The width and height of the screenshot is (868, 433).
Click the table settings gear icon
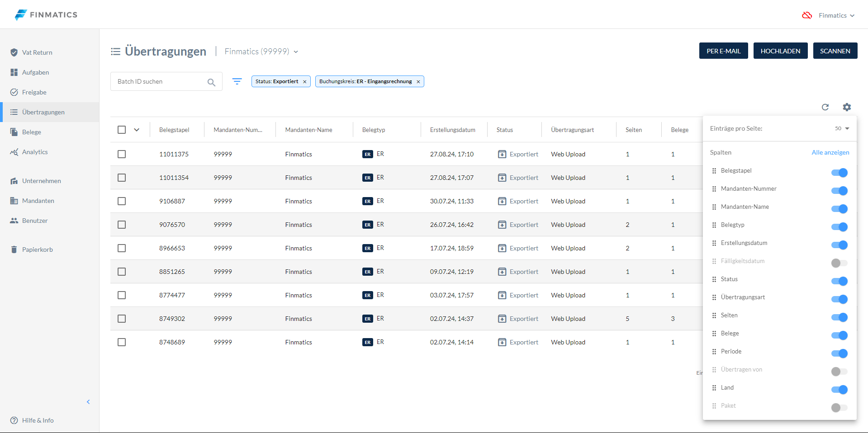pyautogui.click(x=847, y=107)
